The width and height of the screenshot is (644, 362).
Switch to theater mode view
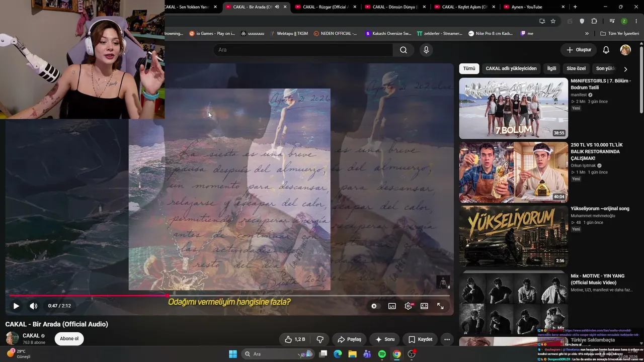tap(424, 306)
